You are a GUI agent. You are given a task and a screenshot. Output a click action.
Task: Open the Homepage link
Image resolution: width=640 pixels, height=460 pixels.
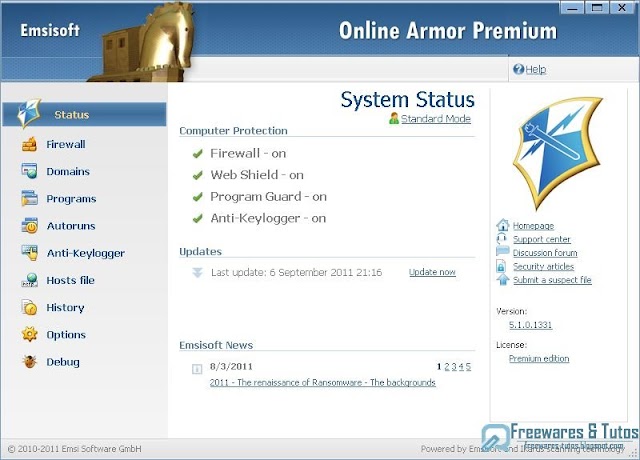point(533,226)
